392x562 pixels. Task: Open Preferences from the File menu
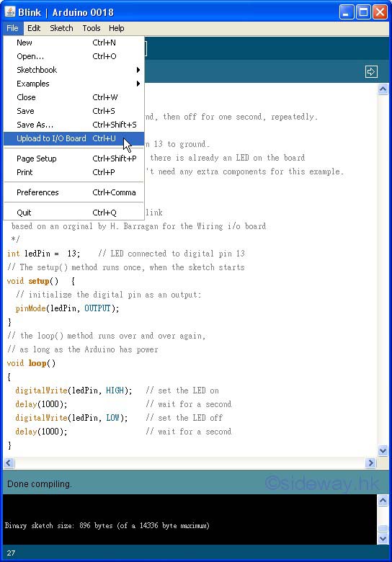(x=73, y=192)
